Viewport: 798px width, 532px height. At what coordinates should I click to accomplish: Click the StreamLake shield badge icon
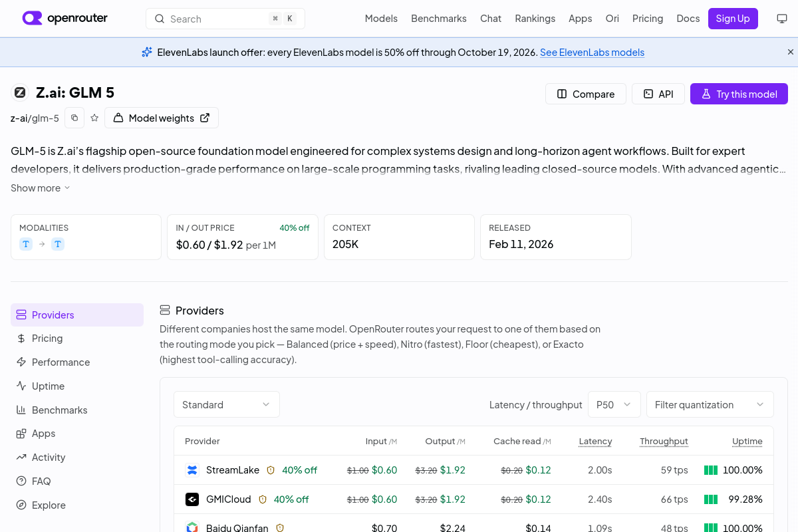[x=271, y=470]
